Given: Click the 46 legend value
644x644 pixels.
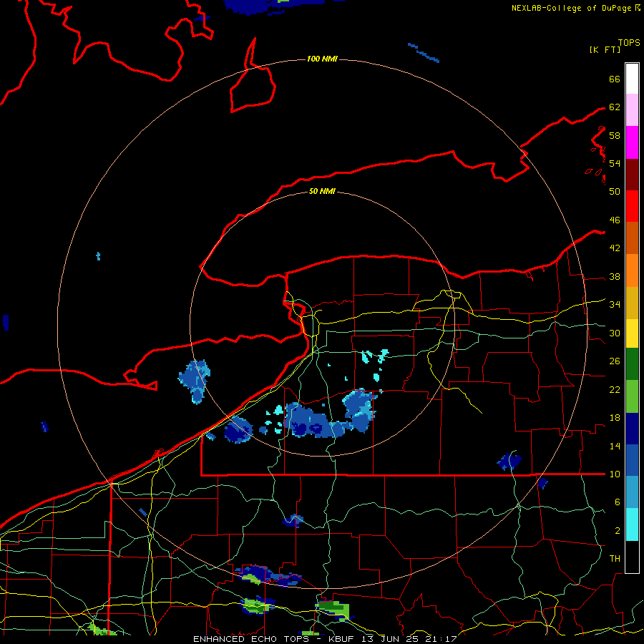Looking at the screenshot, I should click(615, 220).
